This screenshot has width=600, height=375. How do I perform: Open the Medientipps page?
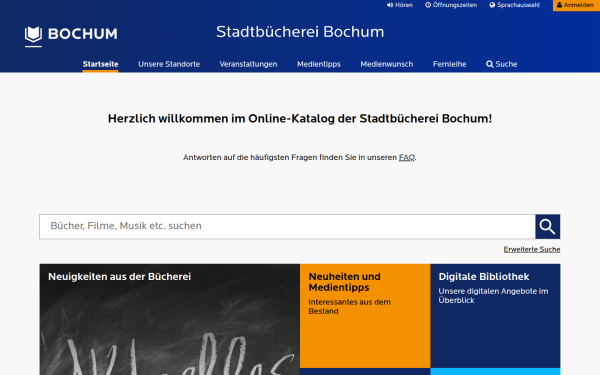tap(319, 64)
